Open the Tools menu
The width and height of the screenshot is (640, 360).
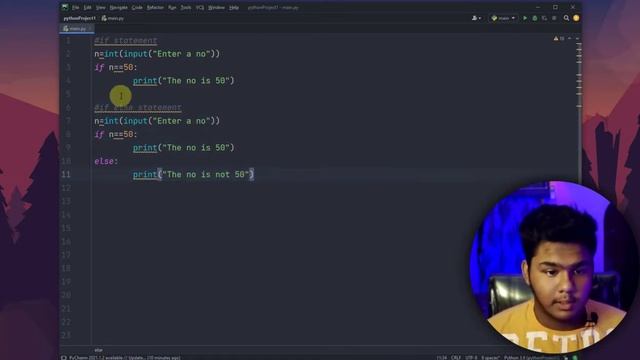[x=186, y=7]
